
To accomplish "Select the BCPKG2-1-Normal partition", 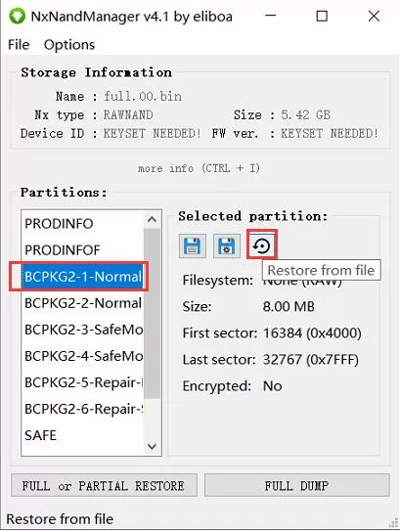I will point(83,277).
